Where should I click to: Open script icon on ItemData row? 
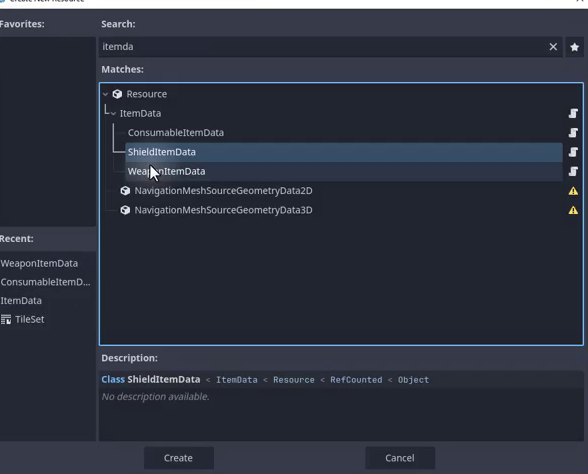(573, 113)
